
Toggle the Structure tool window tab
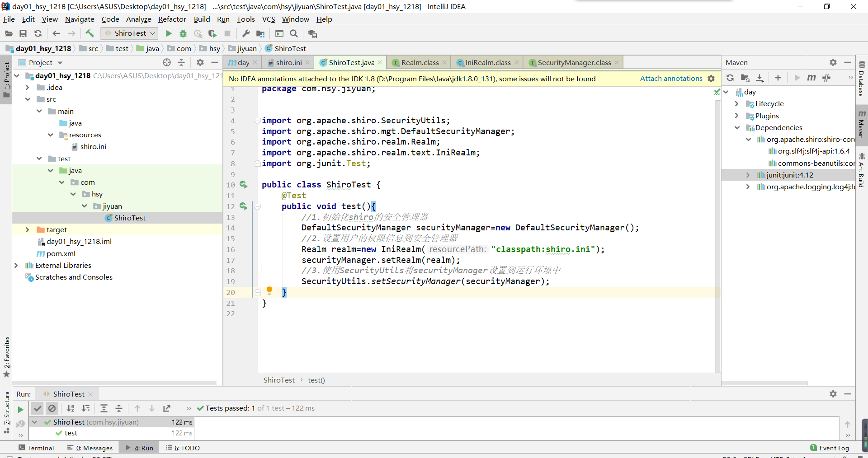[x=6, y=412]
